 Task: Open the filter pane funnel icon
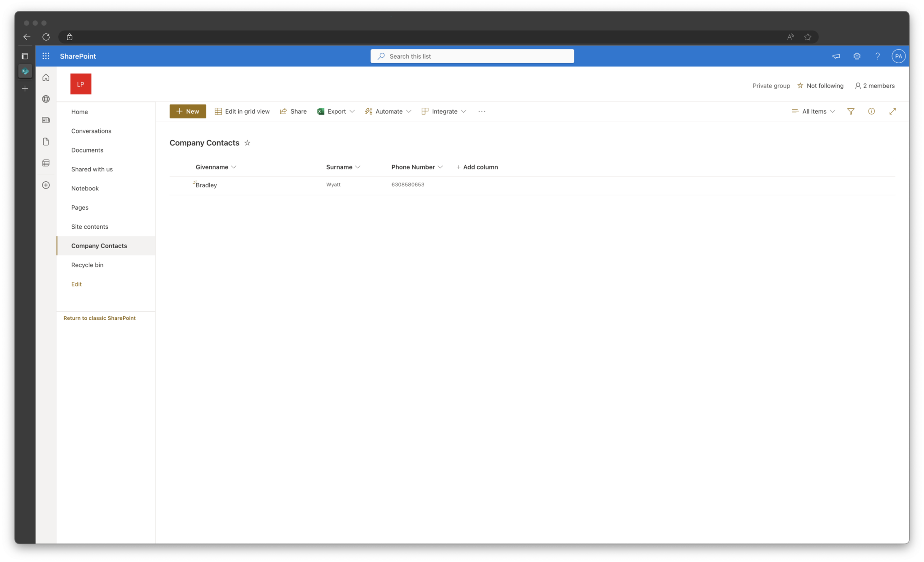pyautogui.click(x=851, y=111)
